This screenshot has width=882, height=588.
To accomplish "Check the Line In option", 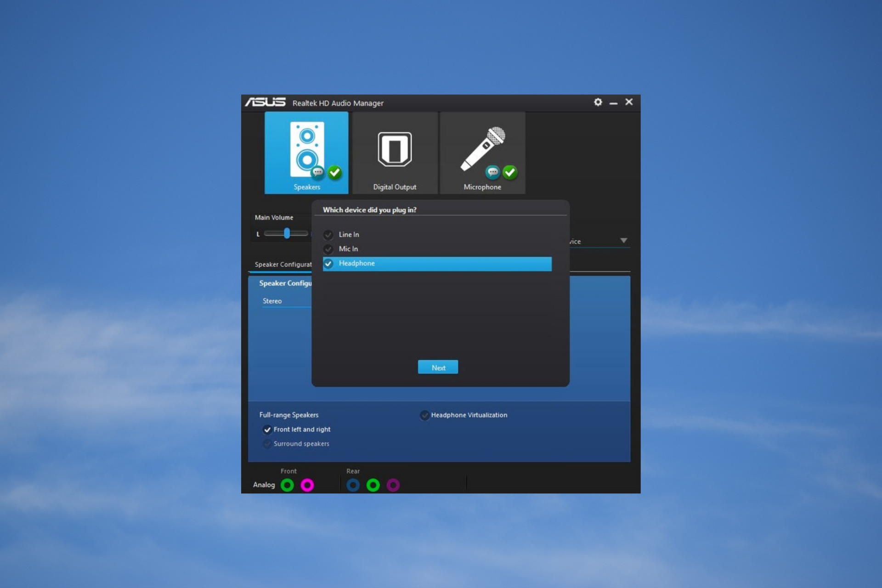I will tap(328, 235).
